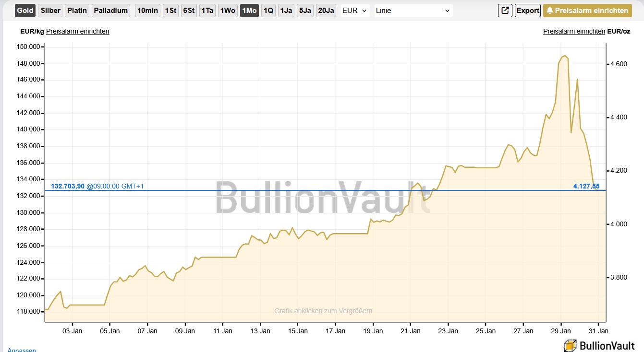Choose the Platin metal button

pyautogui.click(x=77, y=11)
